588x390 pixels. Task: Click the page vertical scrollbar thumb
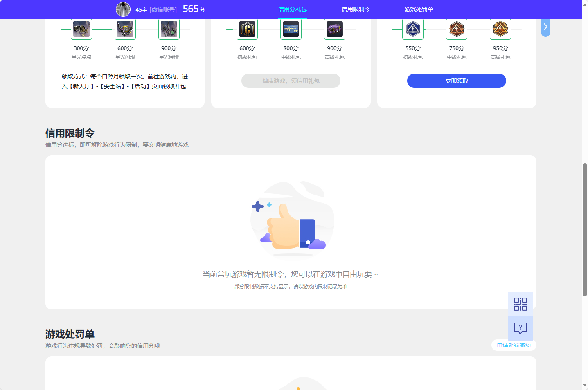[585, 230]
